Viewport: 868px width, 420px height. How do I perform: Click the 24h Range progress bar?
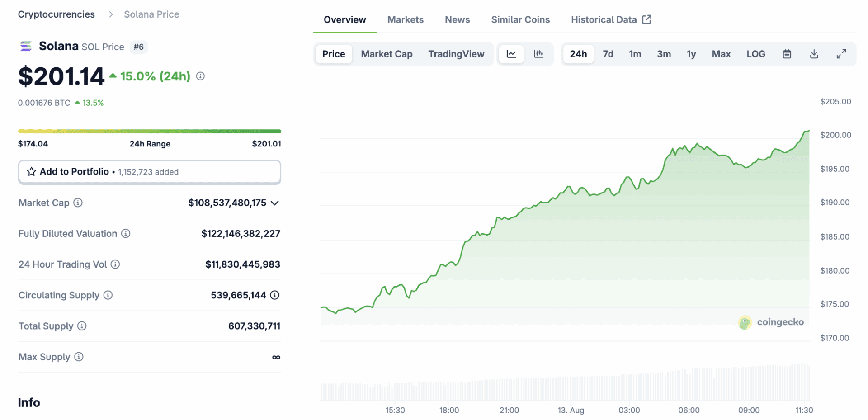149,132
